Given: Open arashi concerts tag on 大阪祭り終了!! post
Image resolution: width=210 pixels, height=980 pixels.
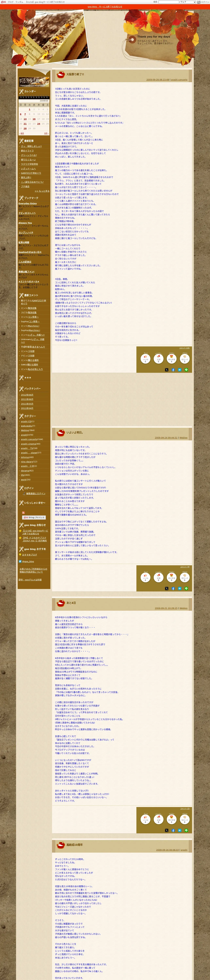Looking at the screenshot, I should tap(179, 80).
